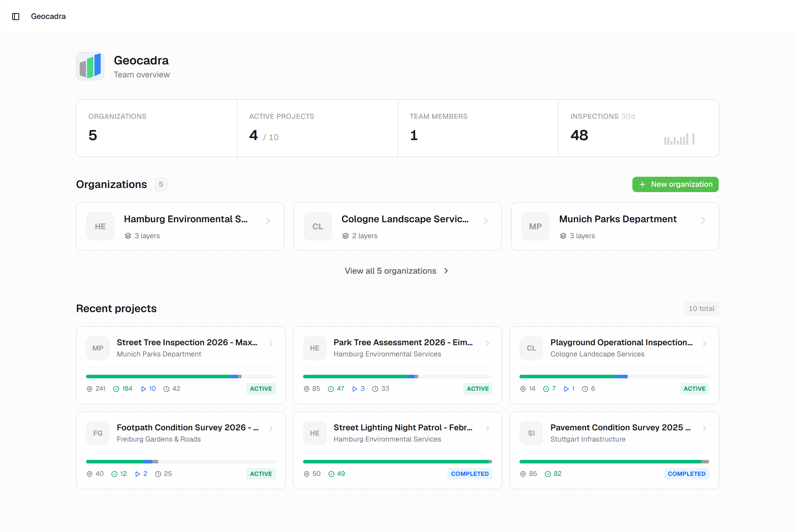
Task: Click the Geocadra bar-chart logo
Action: tap(90, 66)
